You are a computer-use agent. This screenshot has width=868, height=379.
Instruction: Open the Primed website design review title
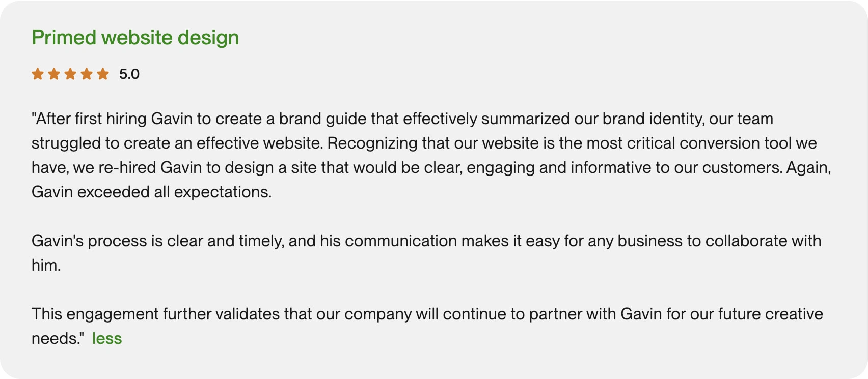(135, 38)
